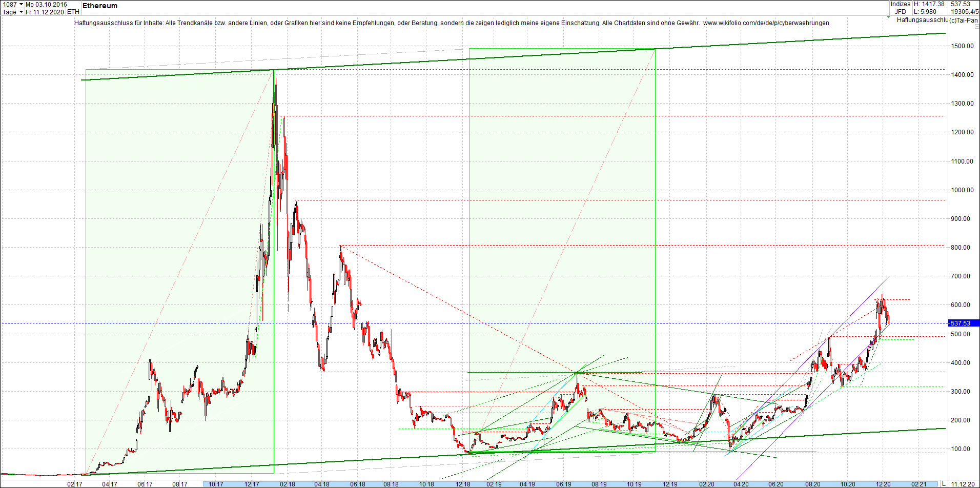This screenshot has width=980, height=488.
Task: Click the 600.00 price axis label
Action: (961, 305)
